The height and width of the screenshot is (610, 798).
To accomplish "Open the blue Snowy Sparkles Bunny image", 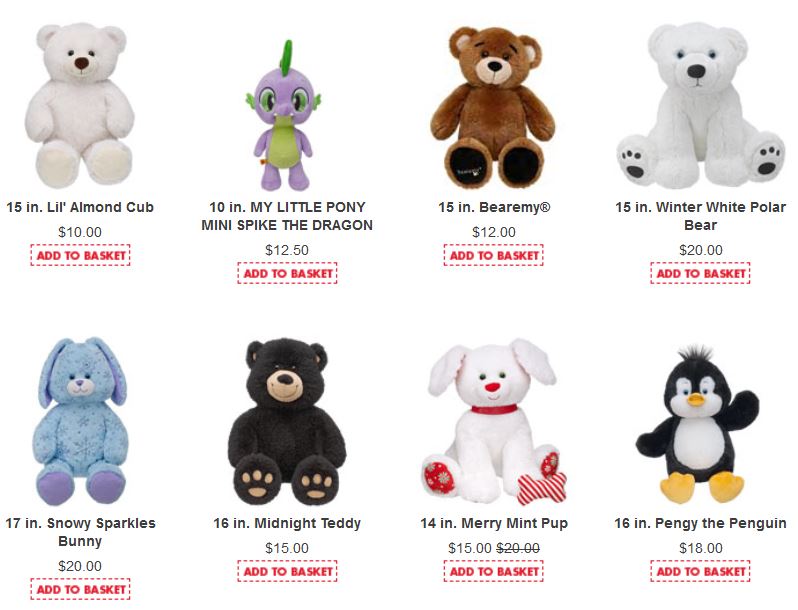I will point(80,421).
